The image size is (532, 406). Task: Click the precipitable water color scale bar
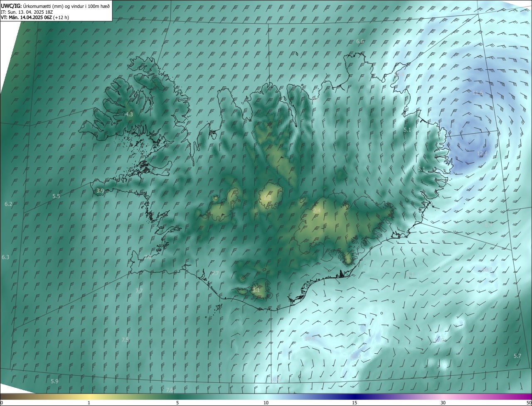click(x=266, y=396)
